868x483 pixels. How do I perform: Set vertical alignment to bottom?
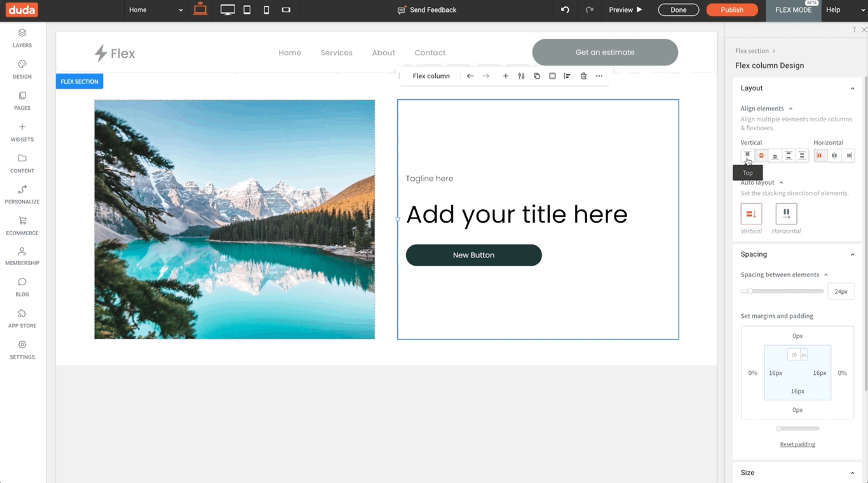tap(775, 155)
